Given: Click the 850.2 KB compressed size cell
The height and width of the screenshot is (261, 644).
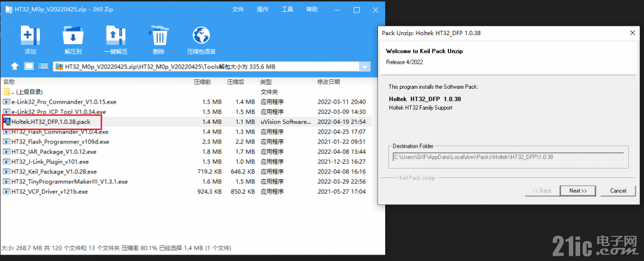Looking at the screenshot, I should (x=243, y=191).
